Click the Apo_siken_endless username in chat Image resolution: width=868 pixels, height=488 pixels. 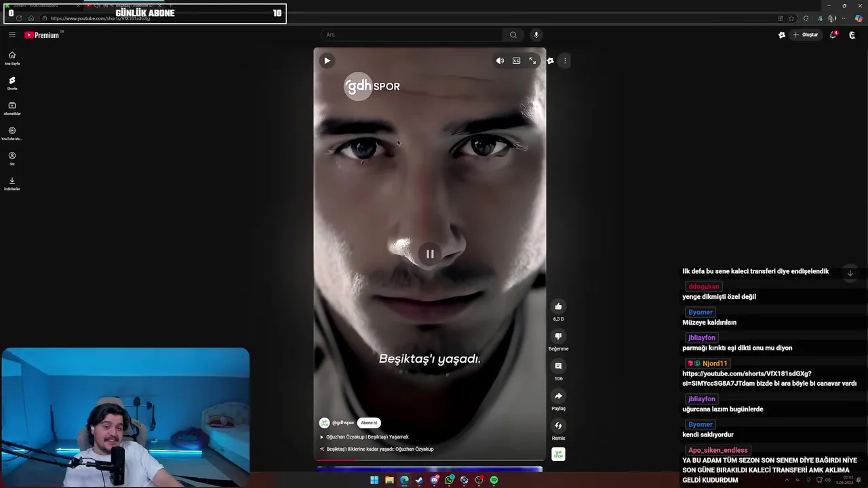[717, 450]
